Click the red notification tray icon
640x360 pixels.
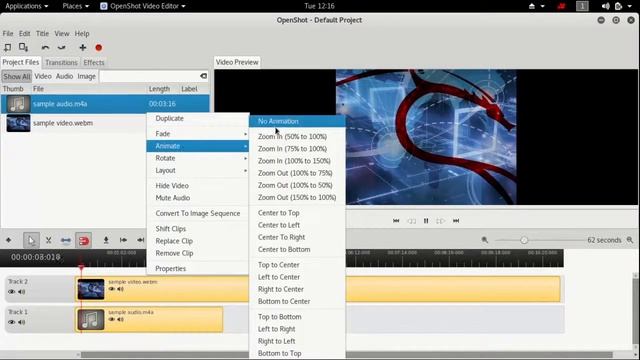tap(562, 6)
